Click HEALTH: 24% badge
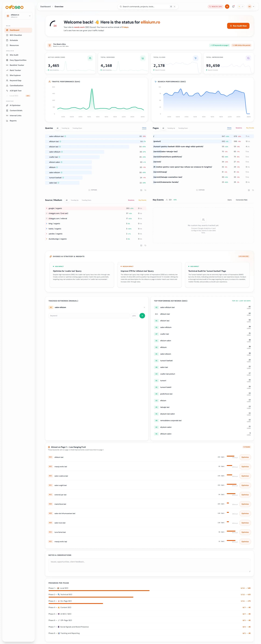261x644 pixels. pyautogui.click(x=215, y=7)
